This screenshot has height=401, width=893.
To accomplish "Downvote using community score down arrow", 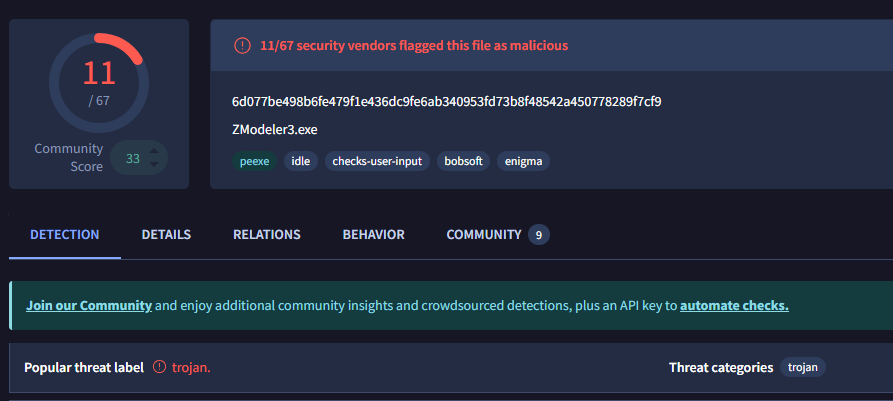I will pyautogui.click(x=154, y=164).
